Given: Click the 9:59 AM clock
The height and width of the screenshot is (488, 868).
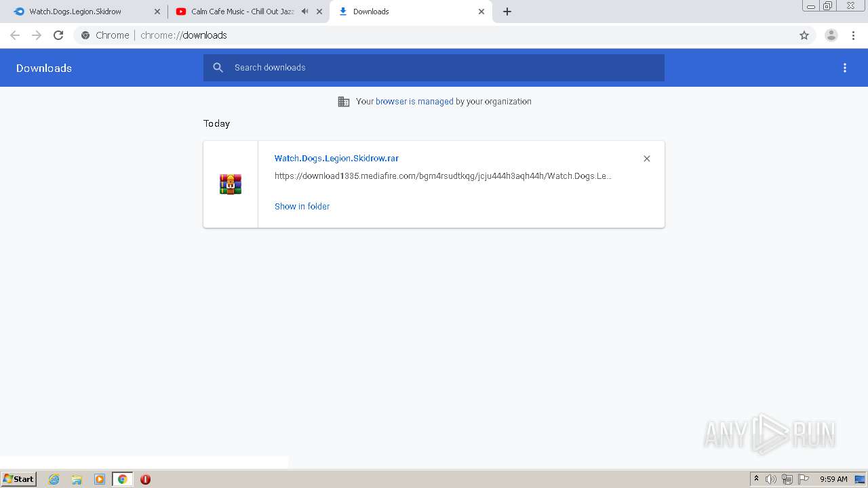Looking at the screenshot, I should [833, 479].
